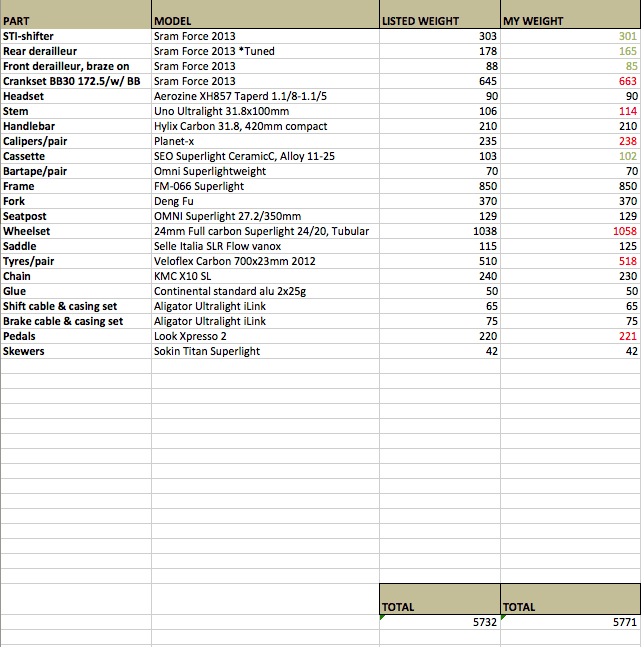Select the Front derailleur, braze on cell
This screenshot has width=641, height=647.
pyautogui.click(x=76, y=66)
